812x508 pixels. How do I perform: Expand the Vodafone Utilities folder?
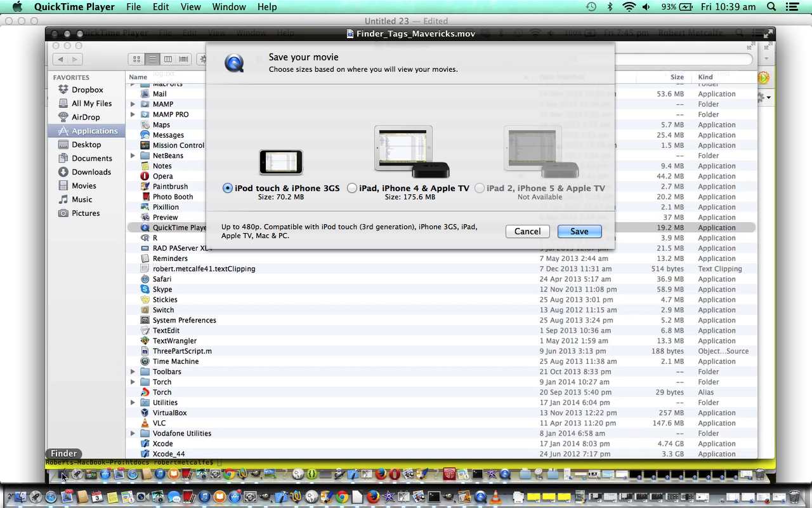point(133,433)
